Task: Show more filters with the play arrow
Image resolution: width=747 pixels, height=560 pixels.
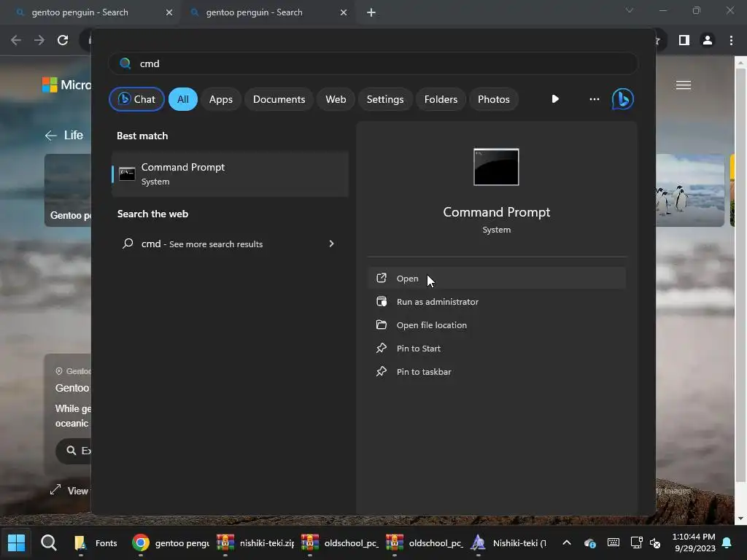Action: [555, 99]
